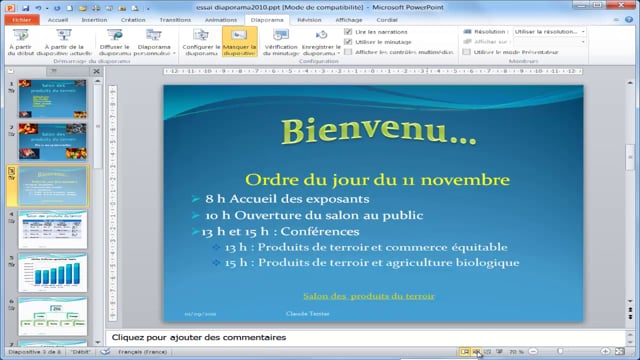Click the Undo arrow icon
The width and height of the screenshot is (640, 360).
pyautogui.click(x=38, y=8)
